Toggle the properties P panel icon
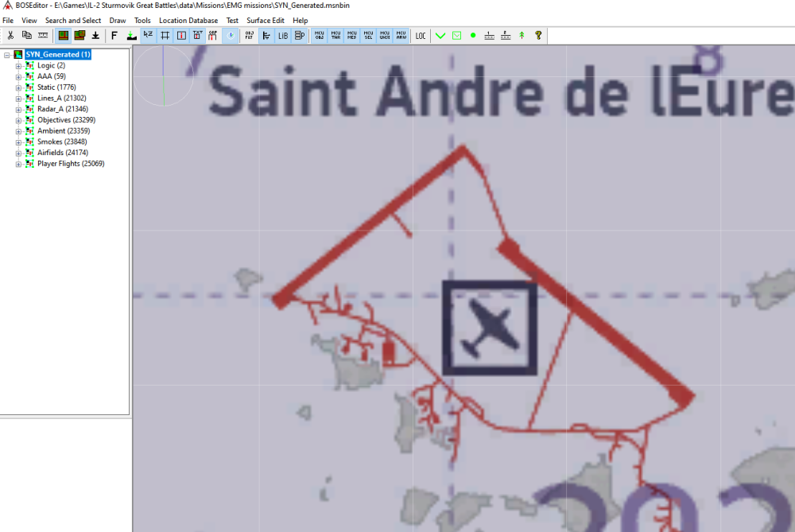The width and height of the screenshot is (795, 532). 300,36
